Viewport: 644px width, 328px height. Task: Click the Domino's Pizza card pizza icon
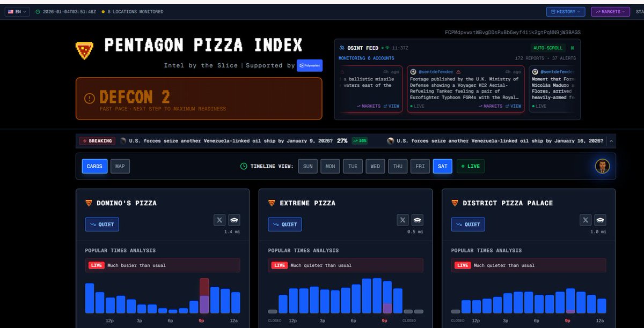(x=89, y=203)
